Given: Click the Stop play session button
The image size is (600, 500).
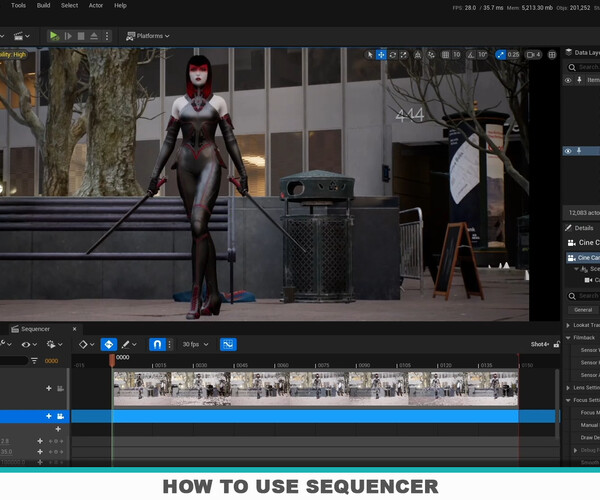Looking at the screenshot, I should point(81,36).
